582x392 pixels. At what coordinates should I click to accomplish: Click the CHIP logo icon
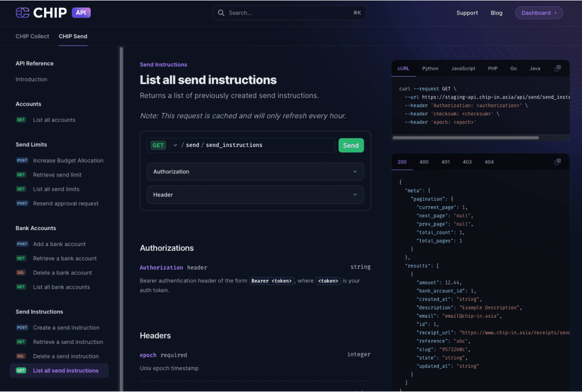(22, 13)
